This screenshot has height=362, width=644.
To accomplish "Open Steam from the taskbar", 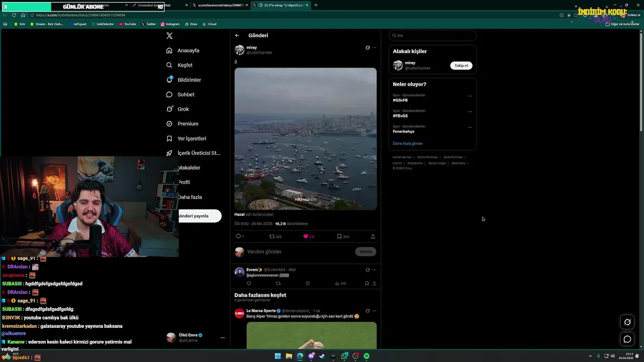I will click(x=322, y=356).
